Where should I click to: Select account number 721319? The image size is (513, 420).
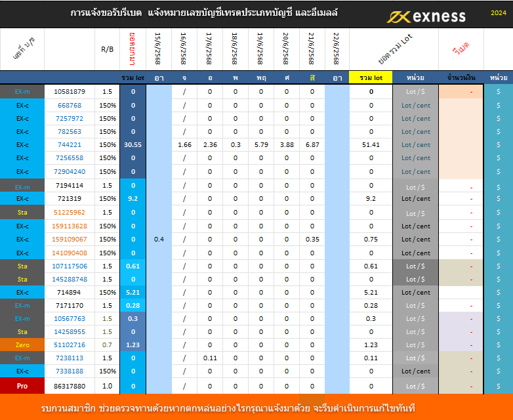[70, 198]
